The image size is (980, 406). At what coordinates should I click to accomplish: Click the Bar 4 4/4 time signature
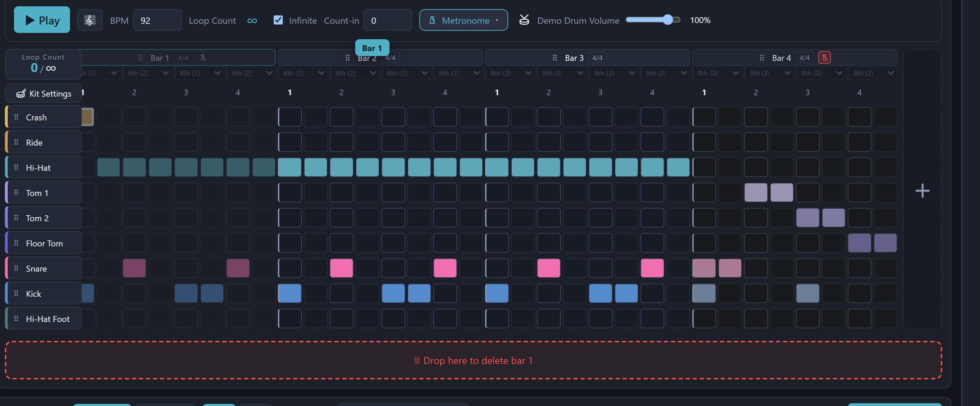coord(804,57)
